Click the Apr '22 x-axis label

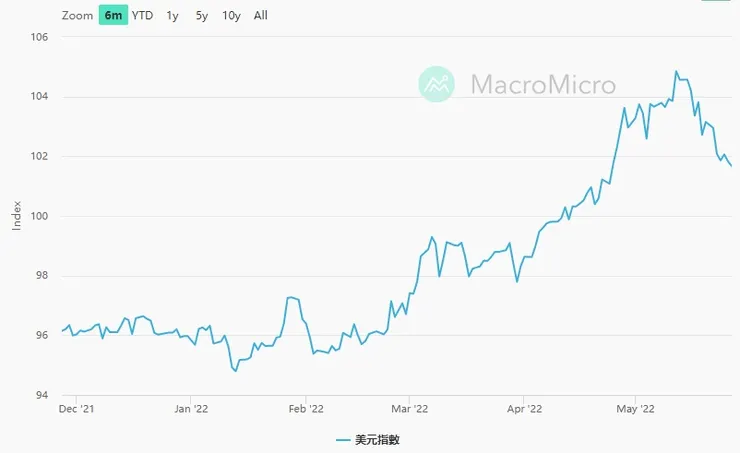pyautogui.click(x=524, y=408)
